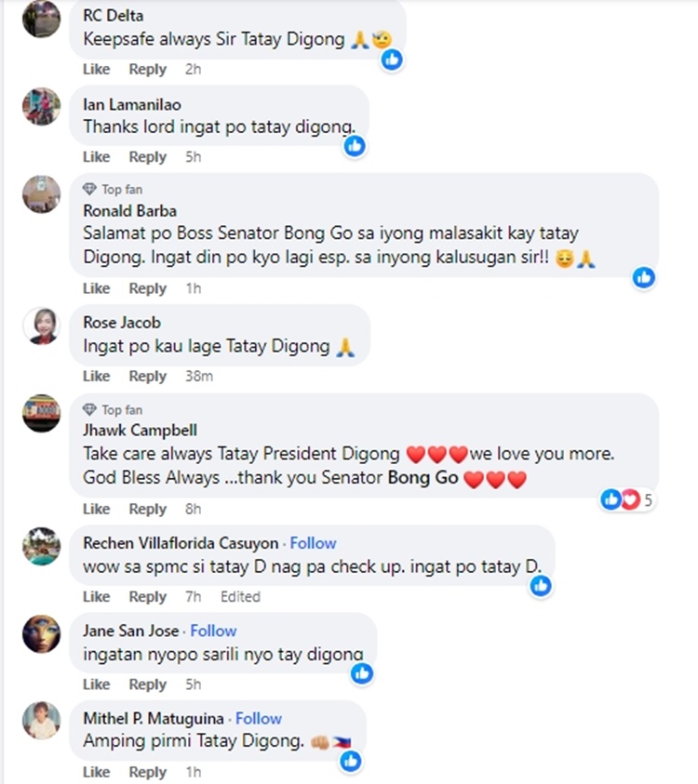
Task: Follow Jane San Jose
Action: pos(213,631)
